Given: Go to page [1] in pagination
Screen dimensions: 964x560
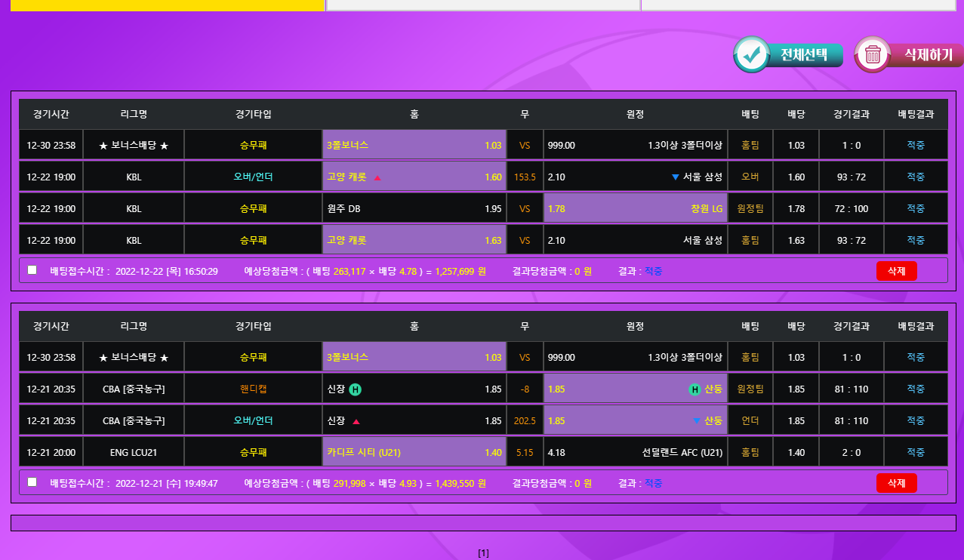Looking at the screenshot, I should [484, 553].
